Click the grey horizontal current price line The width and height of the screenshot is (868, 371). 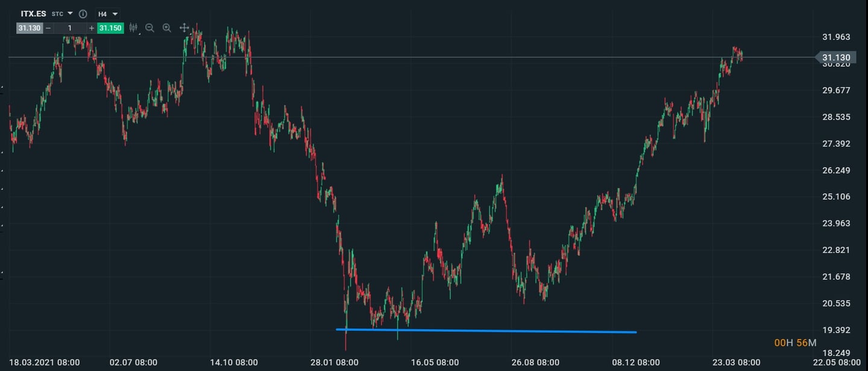click(x=422, y=57)
